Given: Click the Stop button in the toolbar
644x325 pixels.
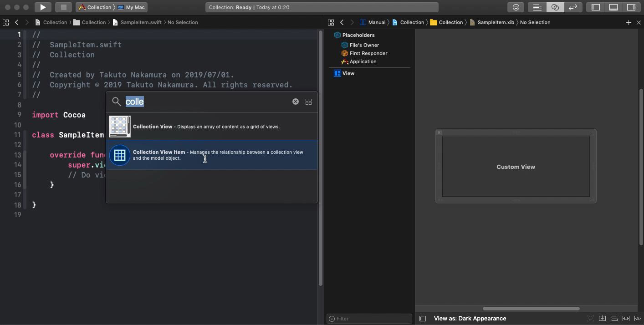Looking at the screenshot, I should point(64,7).
